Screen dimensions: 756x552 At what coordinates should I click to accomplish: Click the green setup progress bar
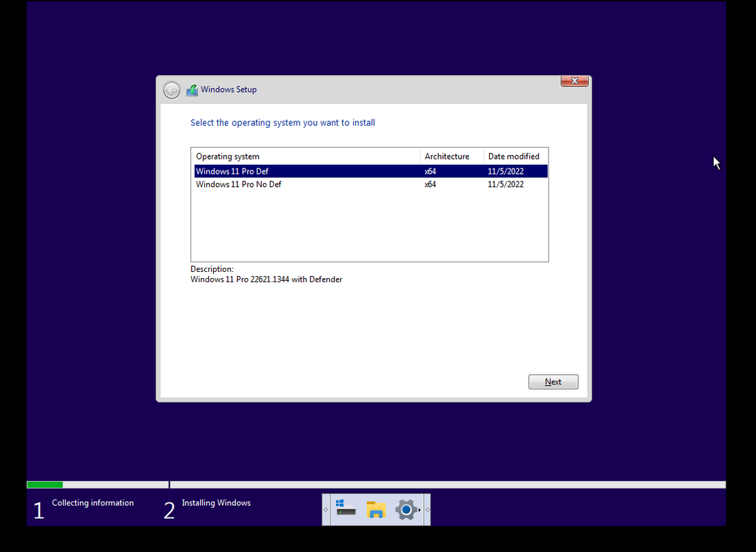45,484
